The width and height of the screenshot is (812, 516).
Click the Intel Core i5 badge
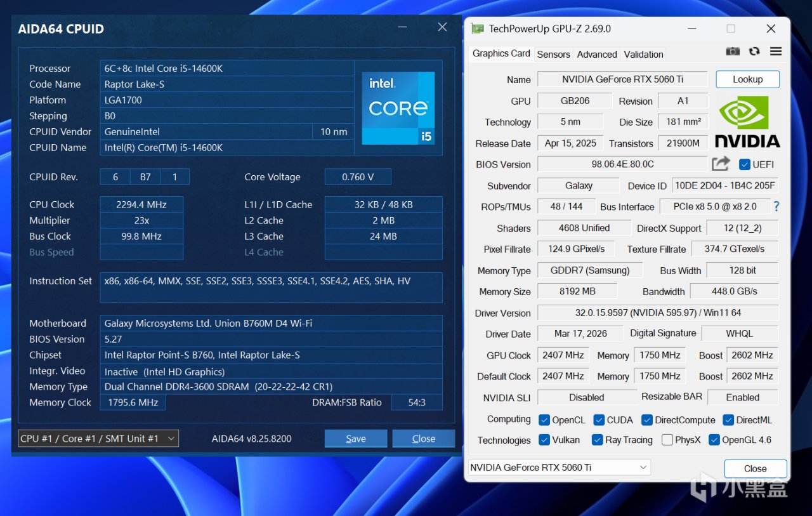[398, 107]
